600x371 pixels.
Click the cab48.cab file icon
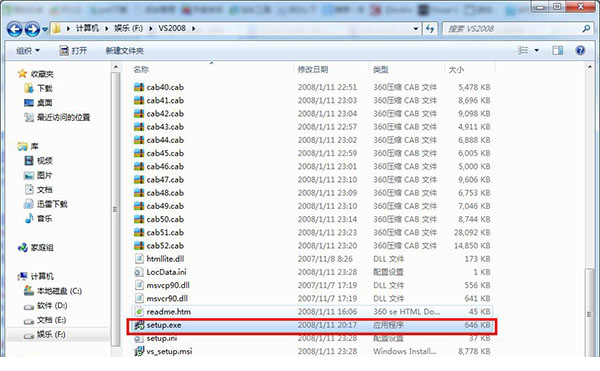click(x=139, y=193)
